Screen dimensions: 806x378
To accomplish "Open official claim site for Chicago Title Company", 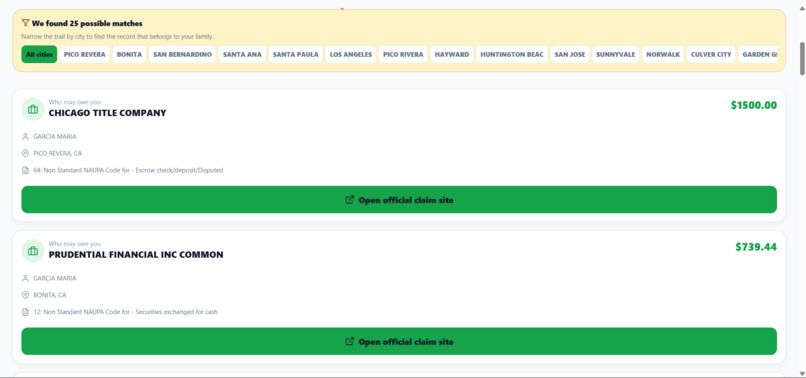I will pyautogui.click(x=399, y=200).
